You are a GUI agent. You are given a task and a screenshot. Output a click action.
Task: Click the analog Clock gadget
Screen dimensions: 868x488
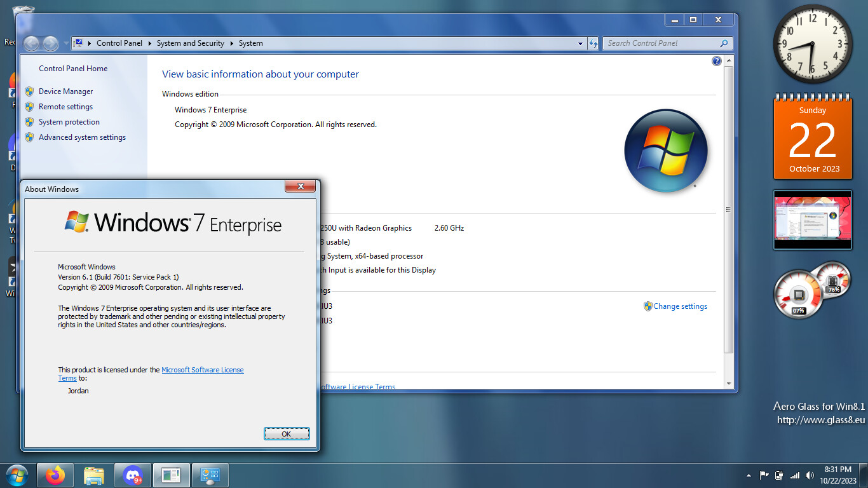tap(813, 44)
